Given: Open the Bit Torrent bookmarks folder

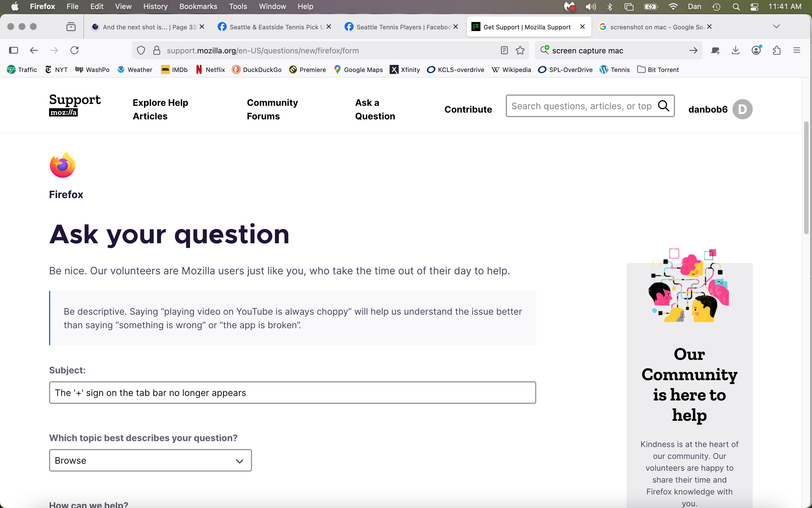Looking at the screenshot, I should 658,69.
